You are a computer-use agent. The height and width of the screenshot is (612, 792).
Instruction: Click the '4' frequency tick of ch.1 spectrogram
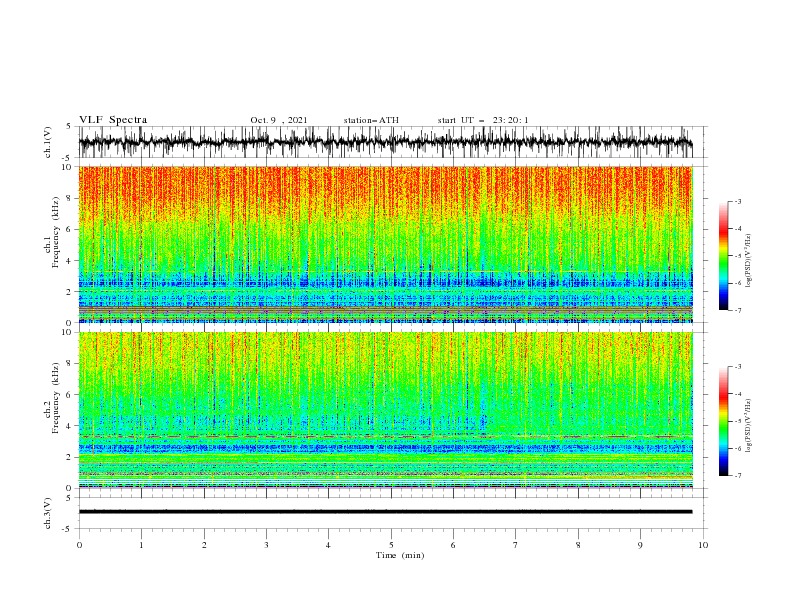70,261
